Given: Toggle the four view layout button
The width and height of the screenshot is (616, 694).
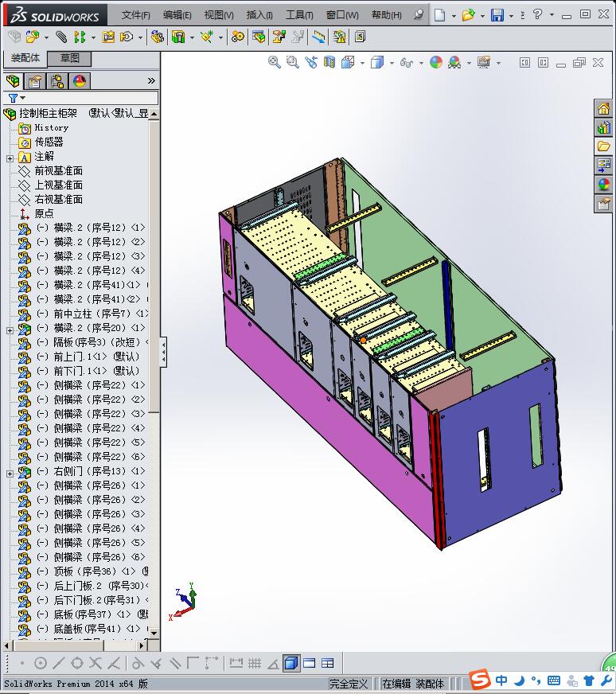Looking at the screenshot, I should point(327,663).
